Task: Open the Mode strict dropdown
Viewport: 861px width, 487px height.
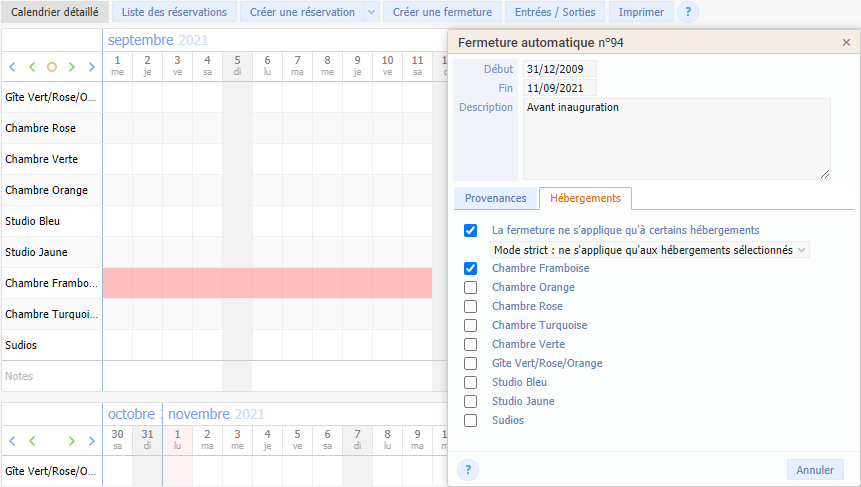Action: (x=650, y=250)
